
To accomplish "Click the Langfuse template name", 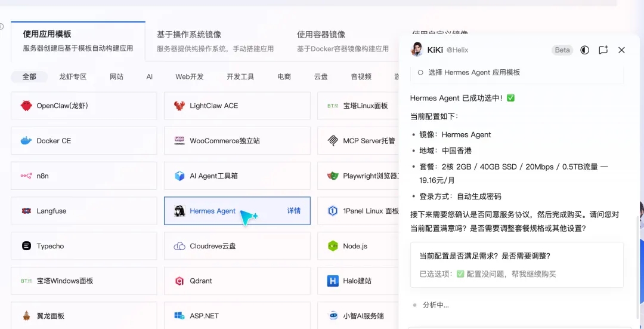I will pyautogui.click(x=51, y=211).
